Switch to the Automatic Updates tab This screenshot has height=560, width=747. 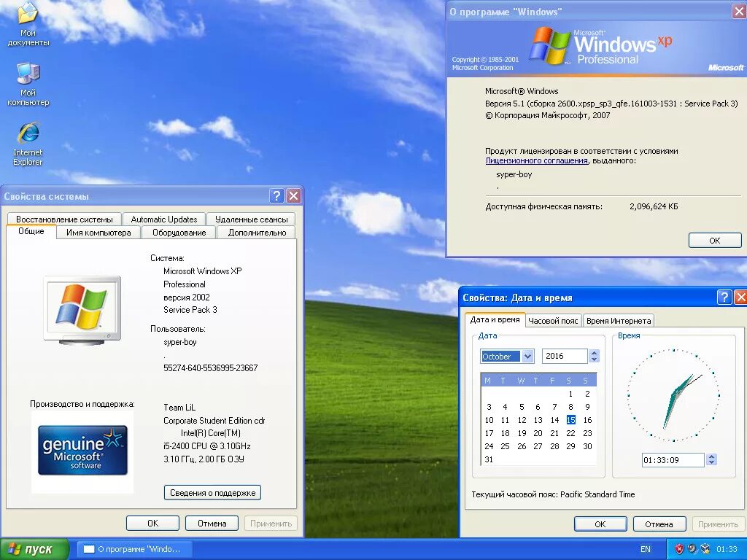coord(164,219)
